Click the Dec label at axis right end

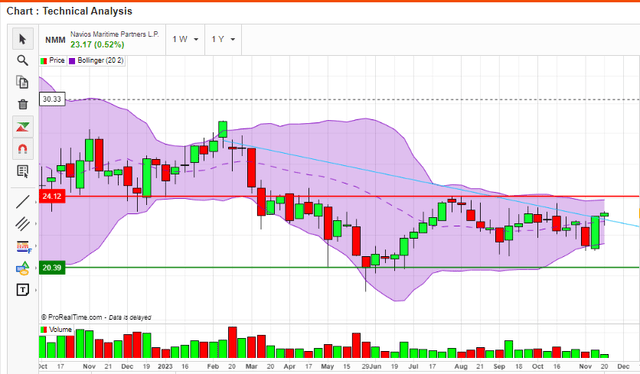(x=623, y=367)
